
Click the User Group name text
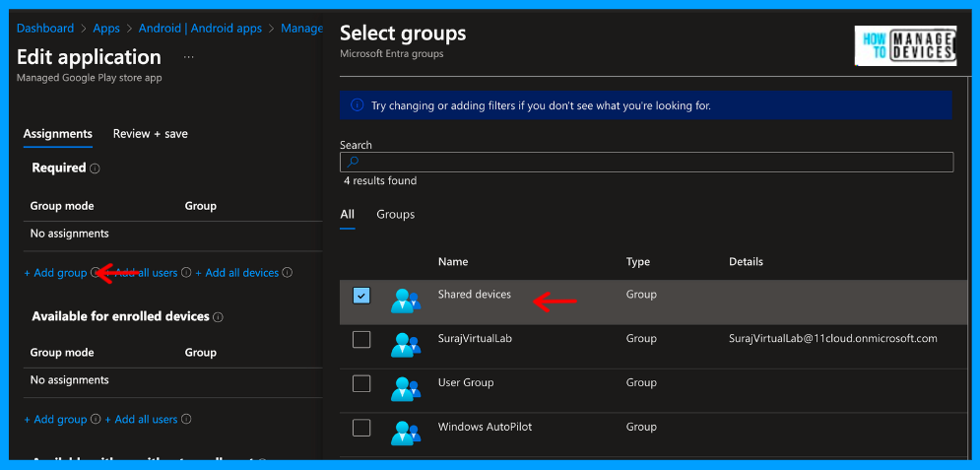[x=466, y=382]
